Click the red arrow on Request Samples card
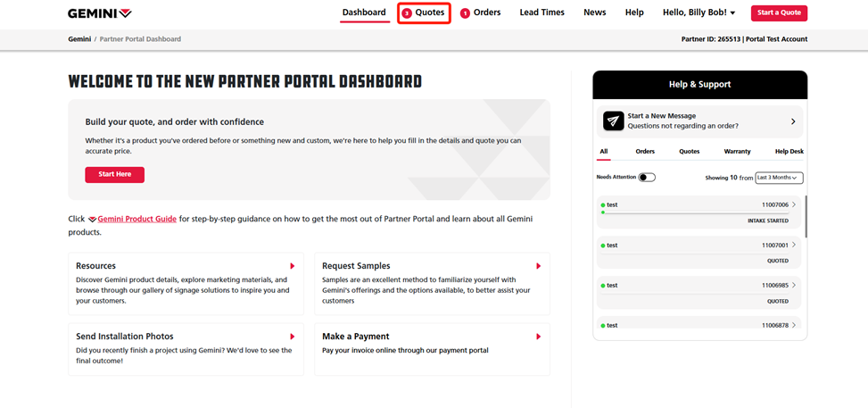This screenshot has height=408, width=868. coord(538,266)
